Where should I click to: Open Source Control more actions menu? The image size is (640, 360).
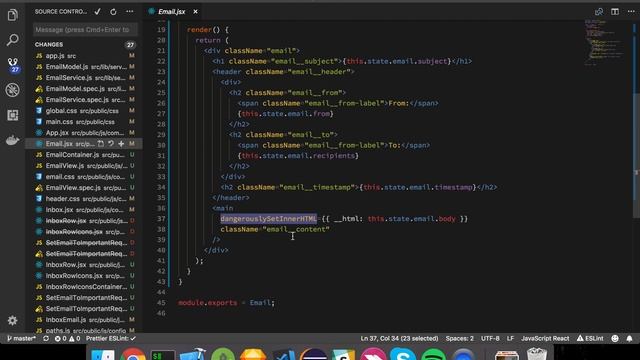pos(130,11)
